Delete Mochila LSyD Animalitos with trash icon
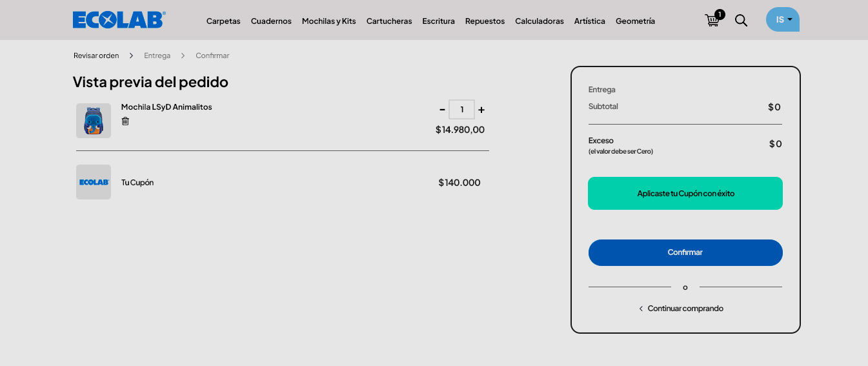This screenshot has height=366, width=868. point(125,121)
